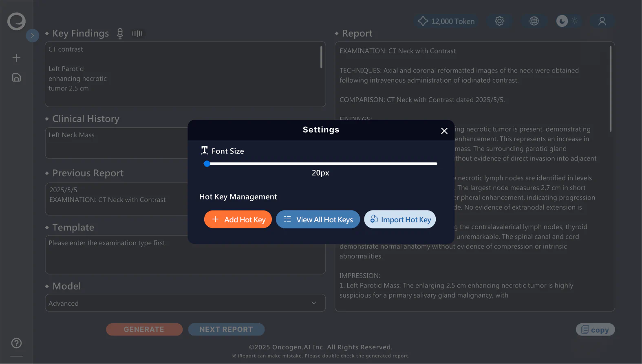Click the Template text input field
The width and height of the screenshot is (642, 364).
pos(185,254)
